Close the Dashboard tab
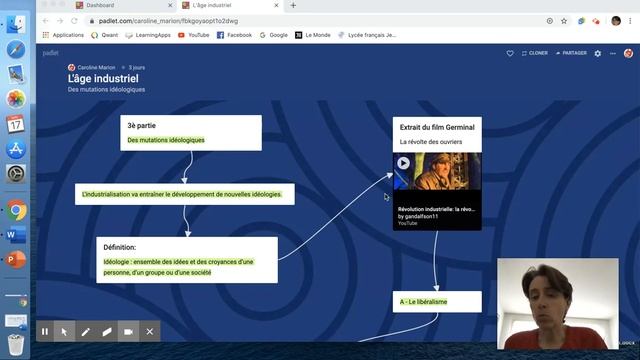 (x=170, y=5)
